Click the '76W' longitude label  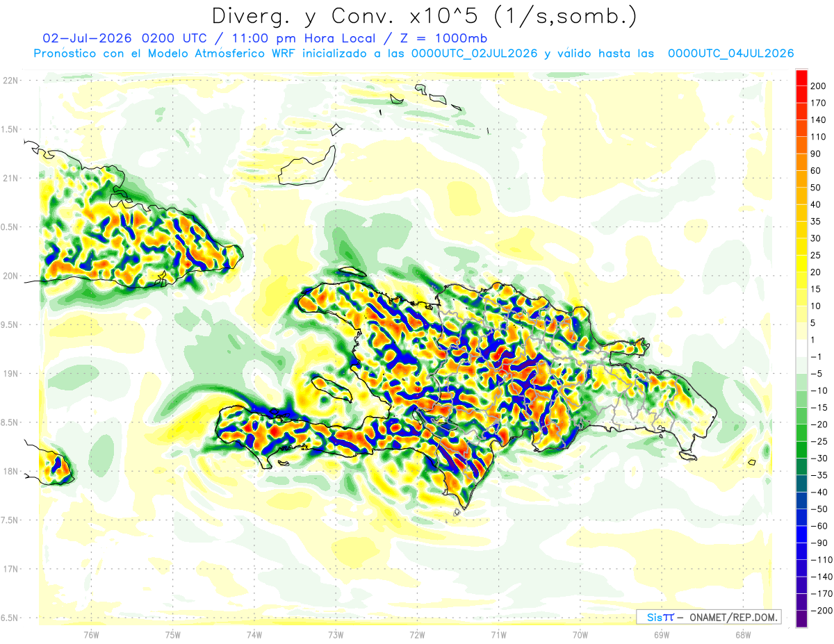91,634
